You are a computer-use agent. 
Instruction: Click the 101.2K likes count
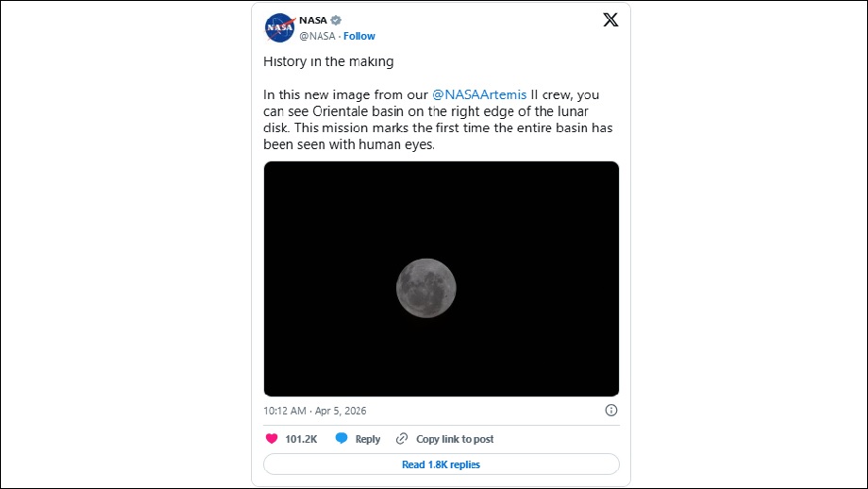tap(301, 439)
